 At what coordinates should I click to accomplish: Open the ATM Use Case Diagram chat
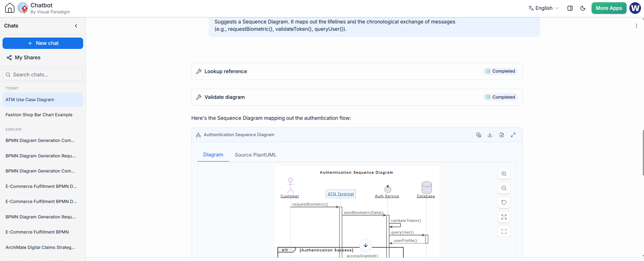coord(43,100)
